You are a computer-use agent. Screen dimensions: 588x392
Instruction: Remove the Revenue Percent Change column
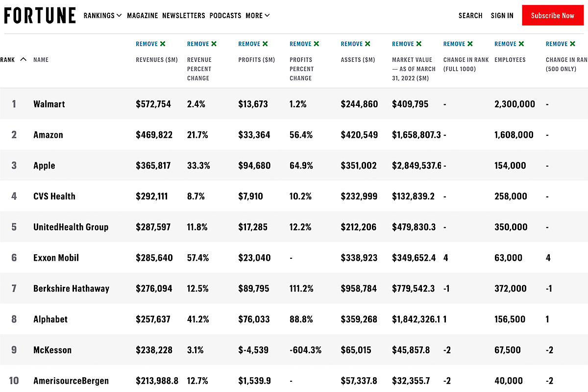point(202,44)
